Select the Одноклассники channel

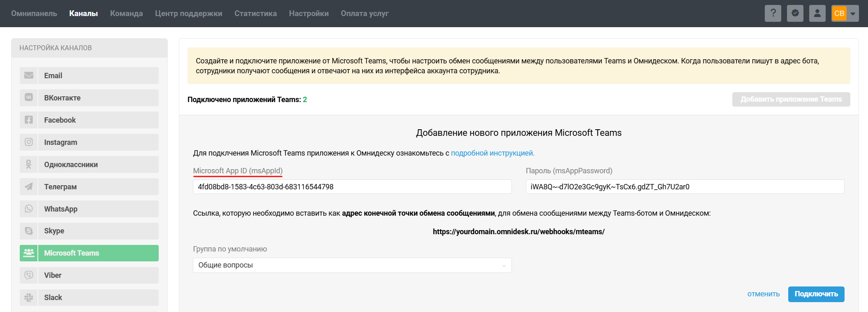pos(89,165)
